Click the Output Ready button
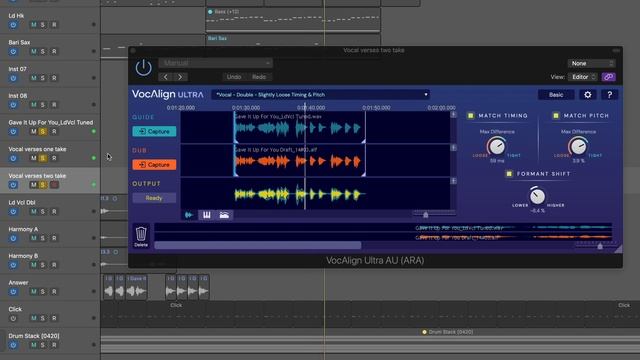640x360 pixels. (154, 198)
